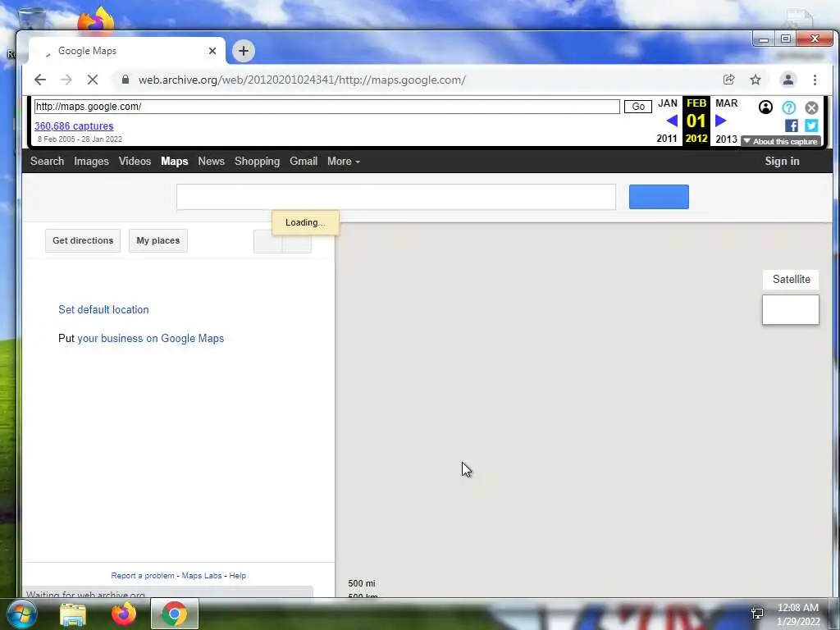Open Gmail in Google nav bar
The image size is (840, 630).
304,162
